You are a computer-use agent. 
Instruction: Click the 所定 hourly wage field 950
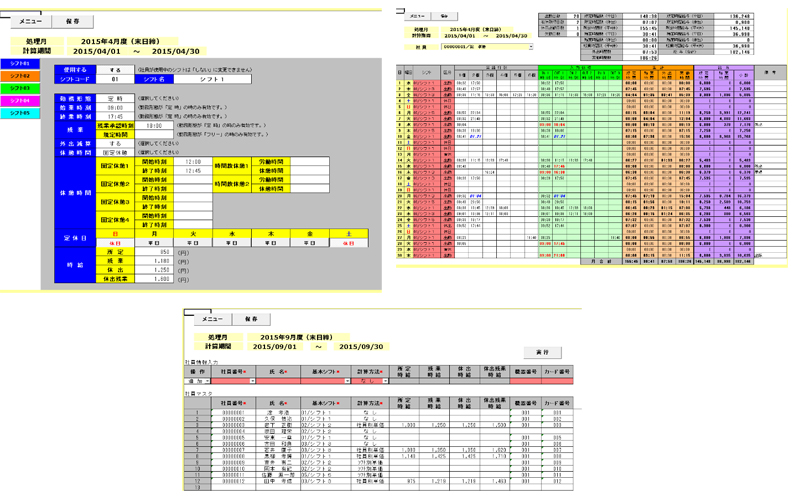[x=154, y=252]
